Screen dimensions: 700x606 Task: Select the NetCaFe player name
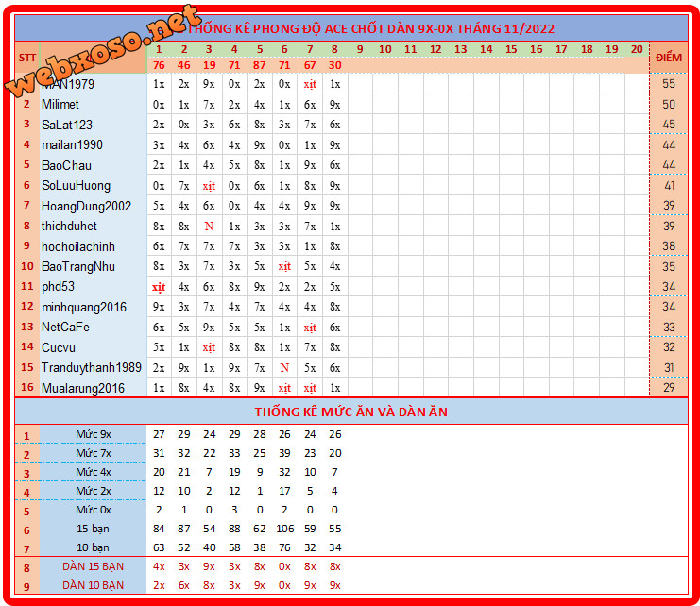point(65,328)
